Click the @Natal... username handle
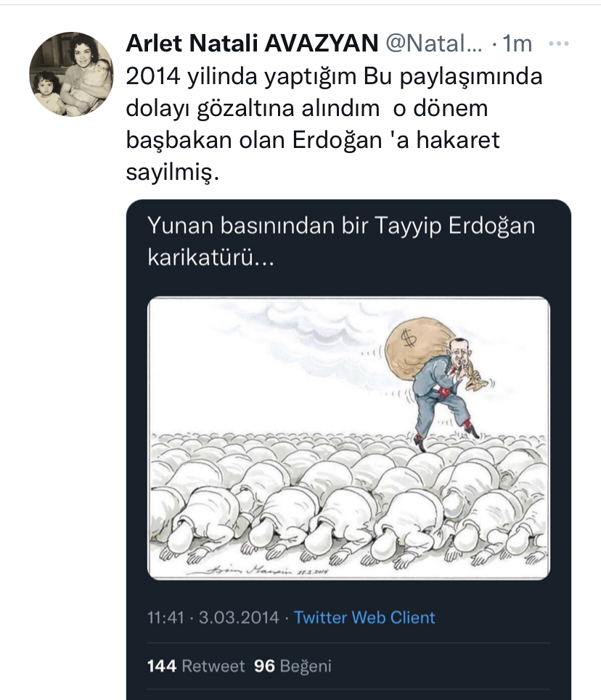 point(433,44)
